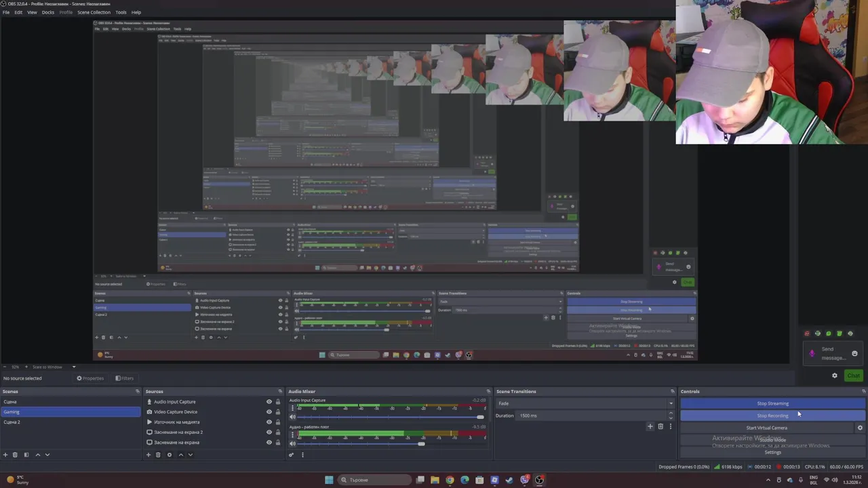Undock the Controls panel
This screenshot has width=868, height=488.
[863, 391]
